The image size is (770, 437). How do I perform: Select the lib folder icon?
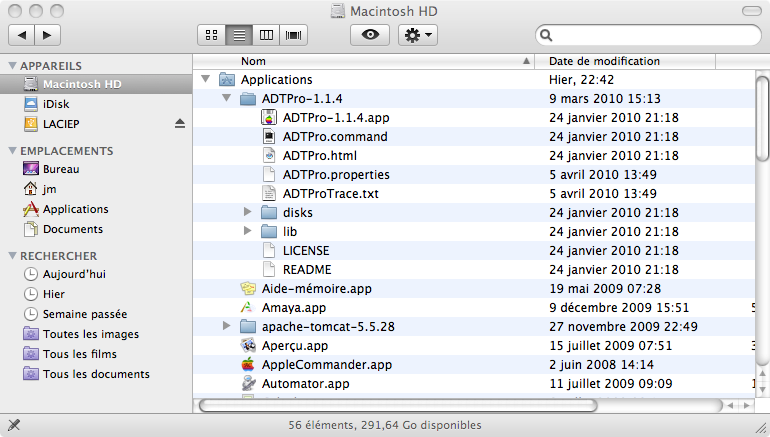click(269, 231)
